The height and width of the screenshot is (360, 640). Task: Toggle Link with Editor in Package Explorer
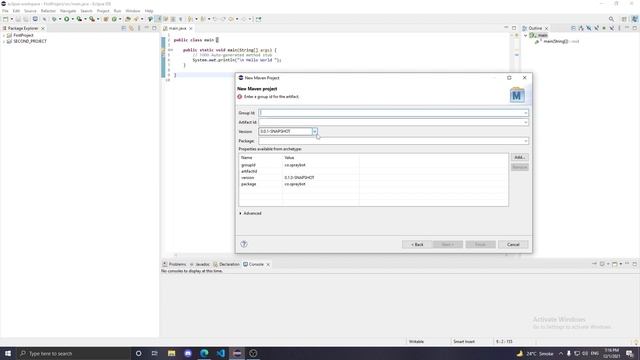click(131, 28)
